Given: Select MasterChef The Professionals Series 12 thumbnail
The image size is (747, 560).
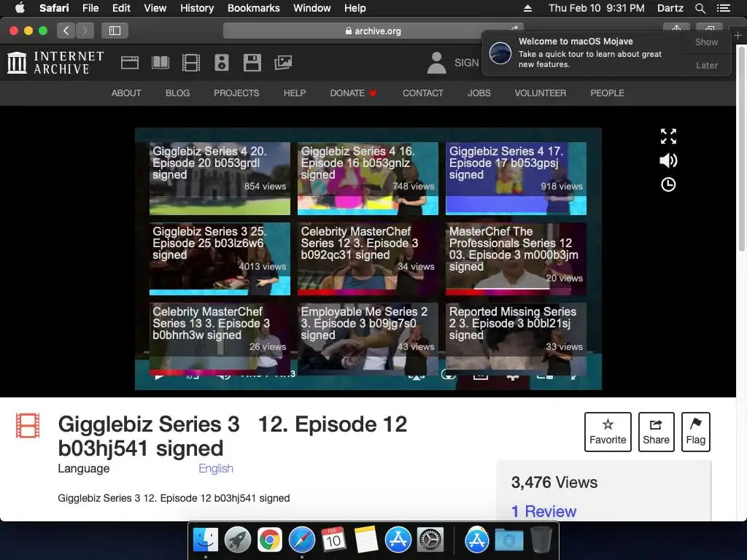Looking at the screenshot, I should pos(516,259).
